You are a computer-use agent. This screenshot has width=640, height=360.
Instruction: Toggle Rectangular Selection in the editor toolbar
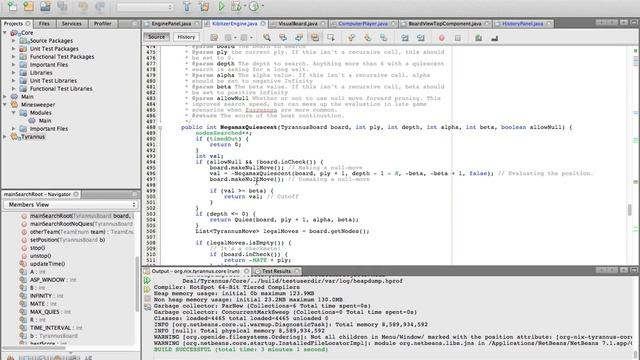[x=331, y=38]
